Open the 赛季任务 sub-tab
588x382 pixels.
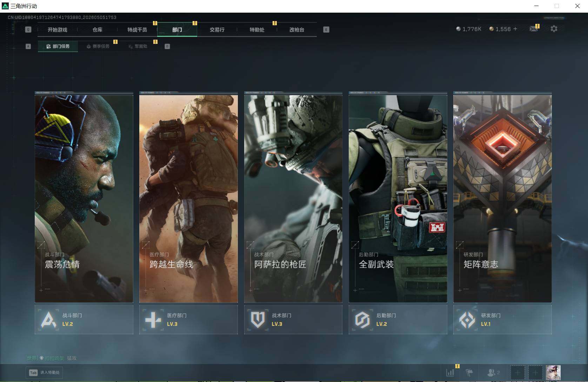98,46
